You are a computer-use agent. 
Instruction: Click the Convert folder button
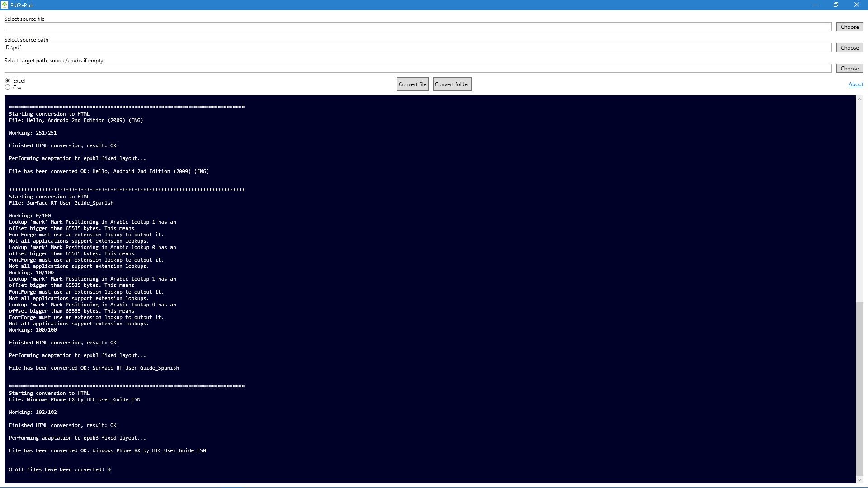tap(452, 84)
